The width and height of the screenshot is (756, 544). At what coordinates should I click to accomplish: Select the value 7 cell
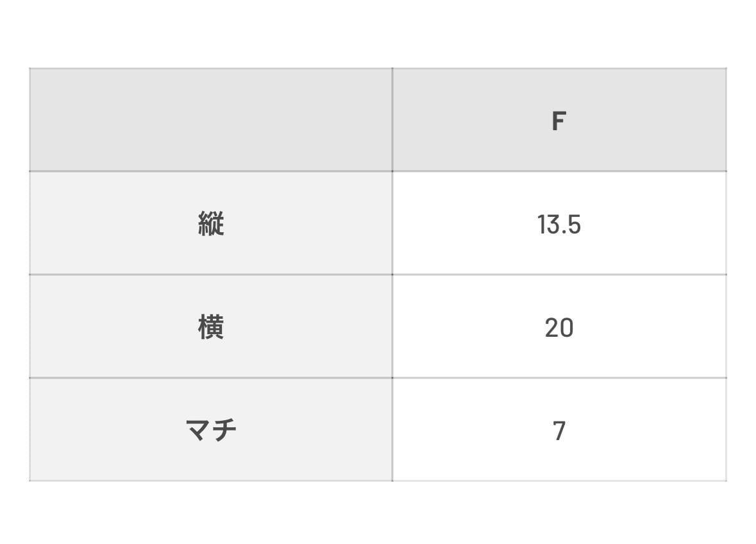click(559, 430)
